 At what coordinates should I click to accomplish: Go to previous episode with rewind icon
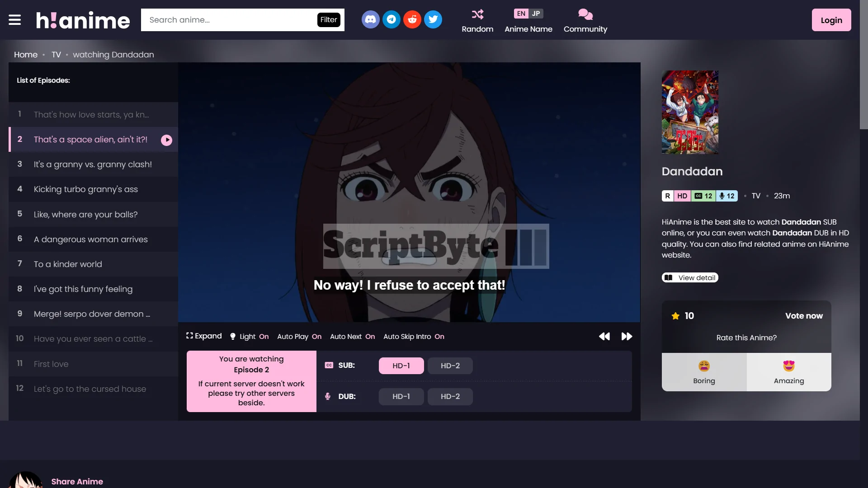coord(604,336)
